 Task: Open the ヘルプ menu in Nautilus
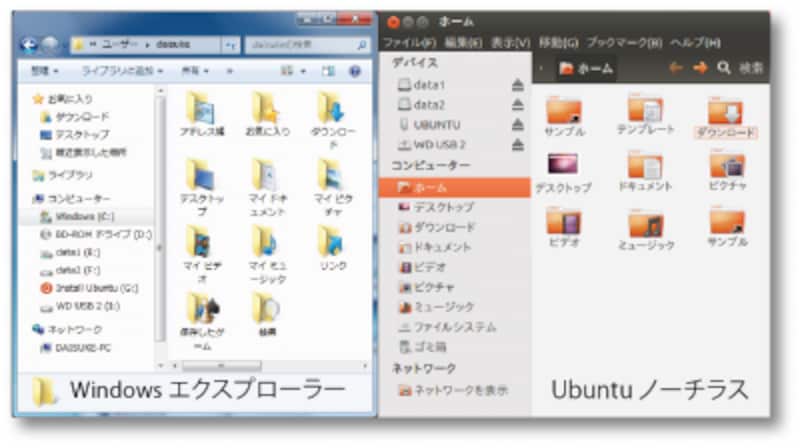696,43
